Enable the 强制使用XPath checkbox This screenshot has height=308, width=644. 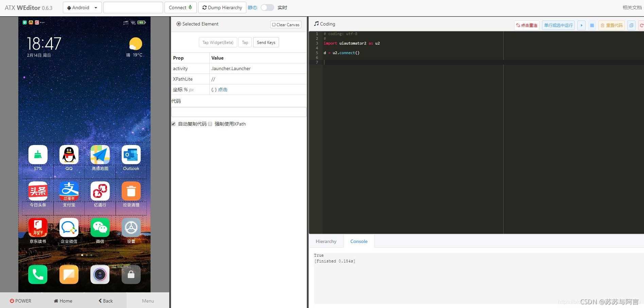(210, 124)
